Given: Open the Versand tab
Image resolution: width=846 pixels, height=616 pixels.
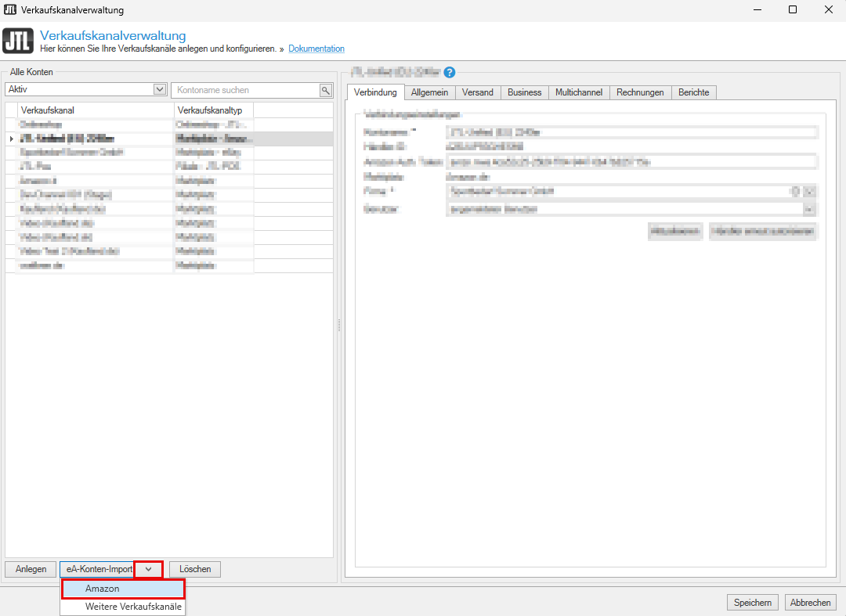Looking at the screenshot, I should pos(477,92).
